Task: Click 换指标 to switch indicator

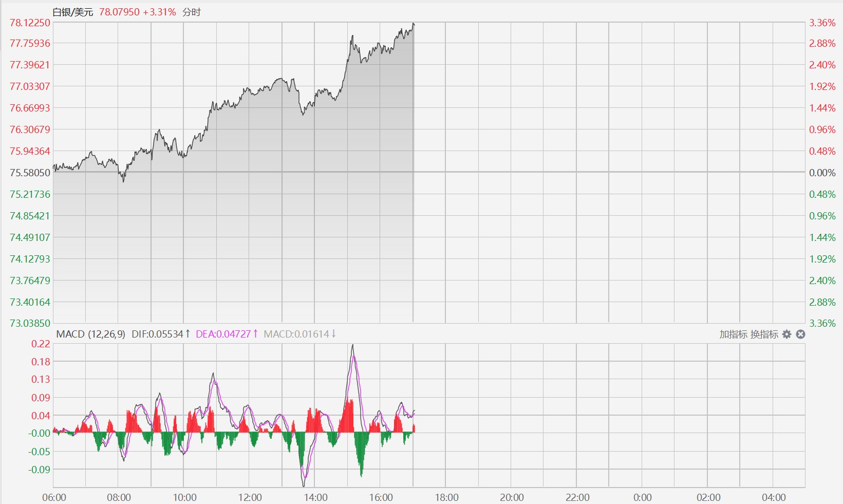Action: pos(764,334)
